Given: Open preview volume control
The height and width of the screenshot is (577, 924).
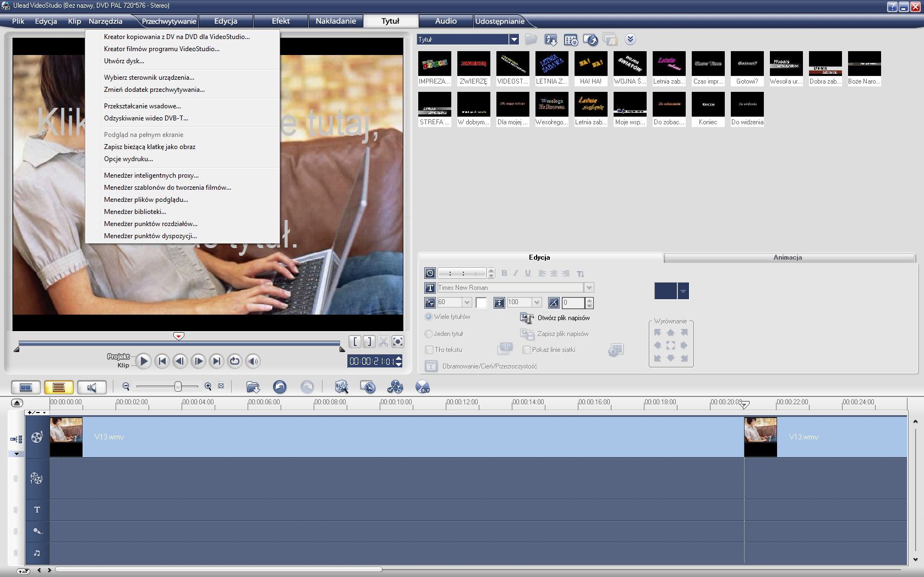Looking at the screenshot, I should coord(253,361).
